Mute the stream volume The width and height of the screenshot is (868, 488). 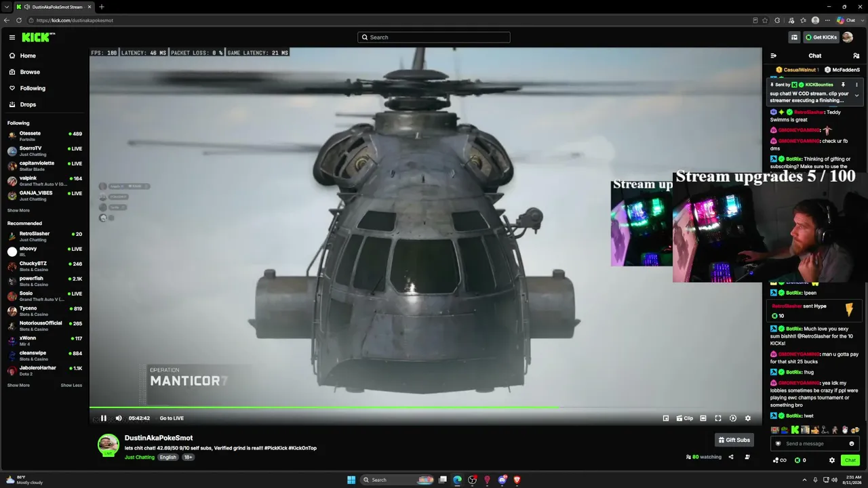(x=119, y=418)
